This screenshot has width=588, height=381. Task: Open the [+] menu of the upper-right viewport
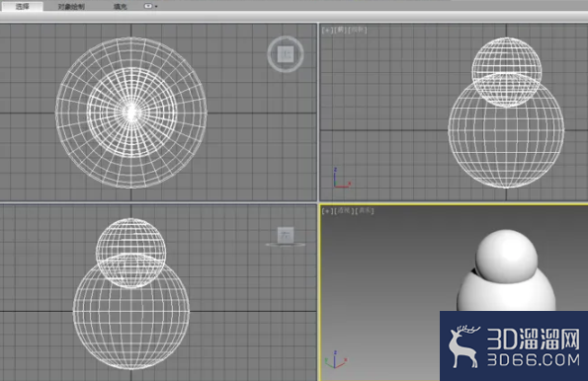tap(327, 30)
